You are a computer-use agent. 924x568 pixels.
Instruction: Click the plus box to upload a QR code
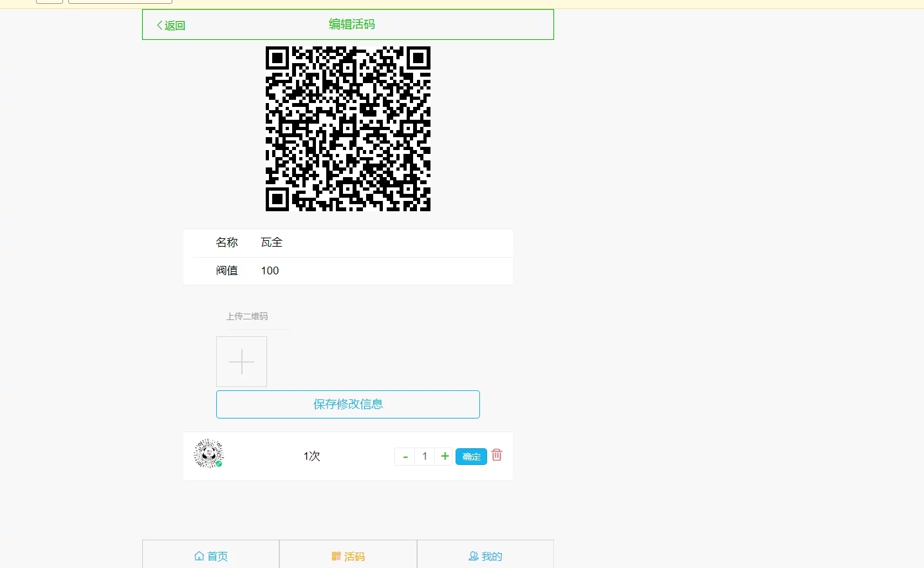[x=241, y=362]
